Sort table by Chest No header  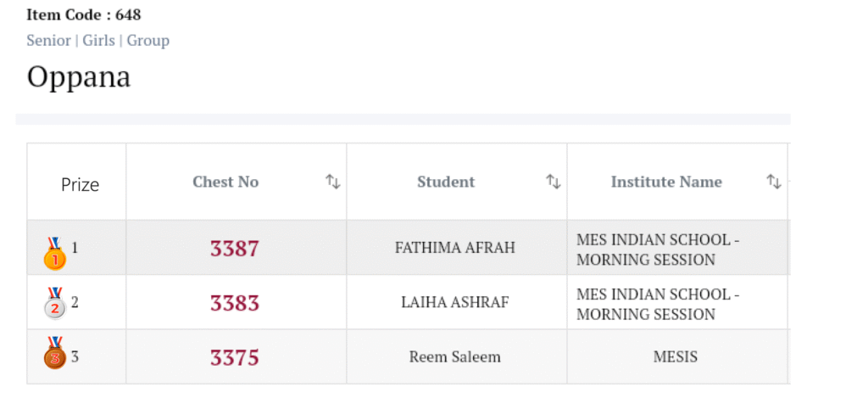pos(225,182)
